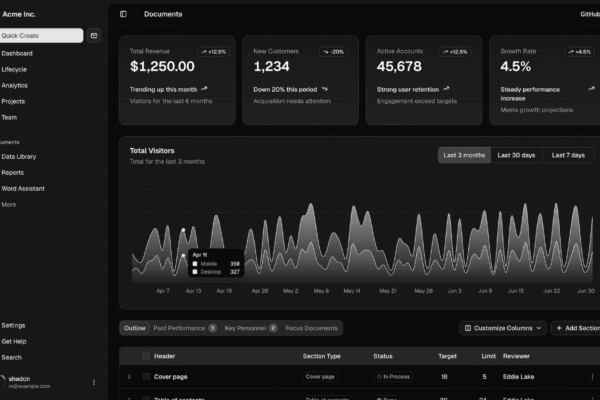600x400 pixels.
Task: Switch to the Past Performance tab
Action: pyautogui.click(x=185, y=328)
